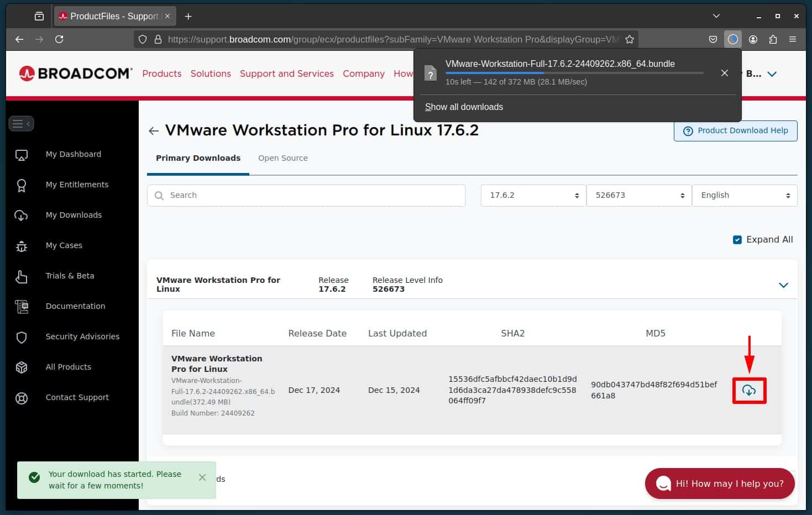The image size is (812, 515).
Task: Toggle the Expand All checkbox
Action: pos(737,240)
